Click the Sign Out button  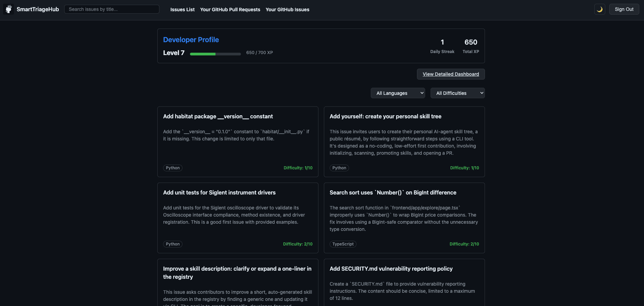coord(624,9)
